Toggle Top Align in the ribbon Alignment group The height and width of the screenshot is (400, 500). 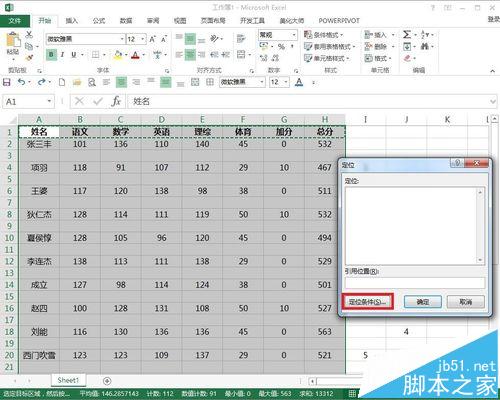tap(179, 37)
